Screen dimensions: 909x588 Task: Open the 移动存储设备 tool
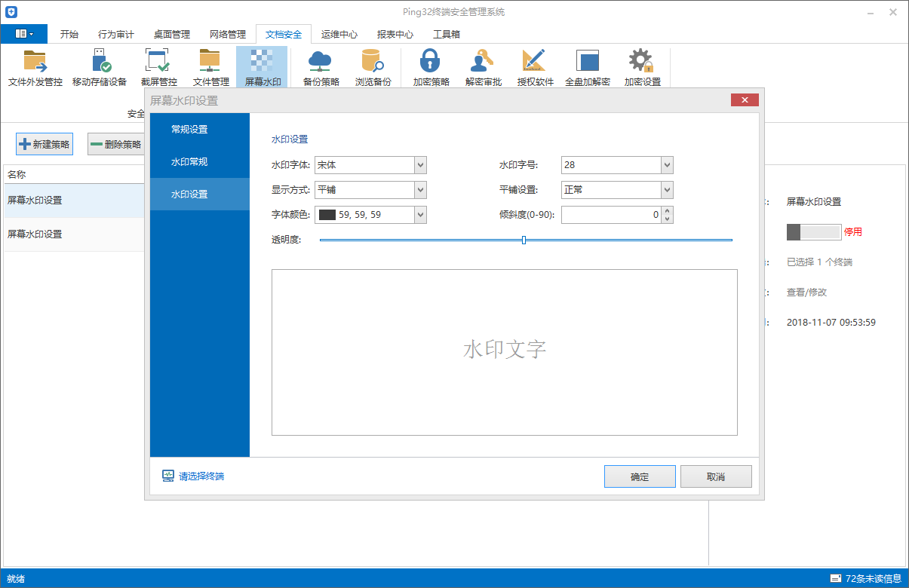tap(100, 68)
